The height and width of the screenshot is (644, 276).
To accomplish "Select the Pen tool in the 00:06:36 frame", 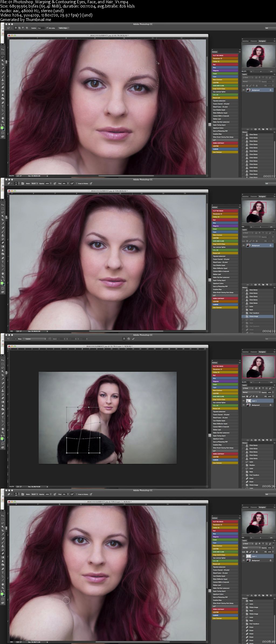I will pyautogui.click(x=3, y=413).
